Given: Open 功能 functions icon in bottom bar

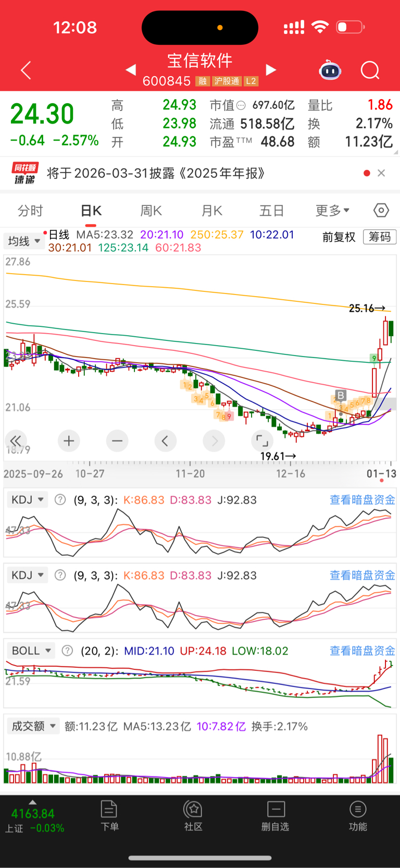Looking at the screenshot, I should 358,816.
